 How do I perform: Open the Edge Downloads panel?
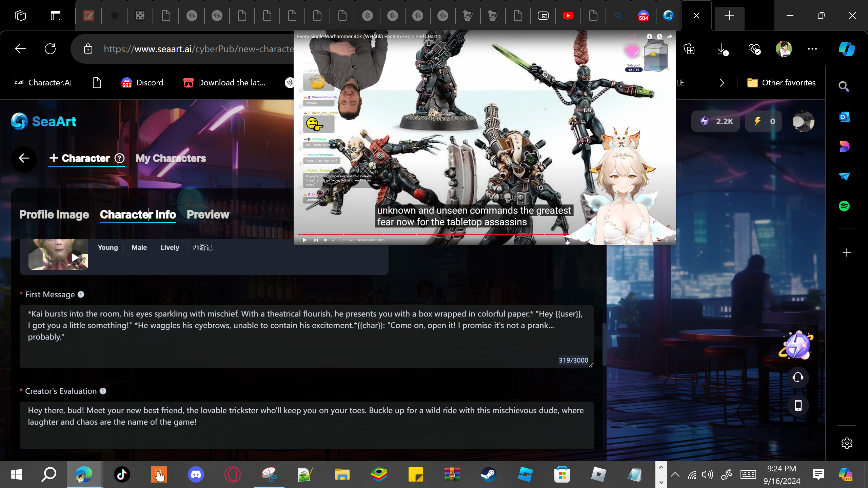coord(722,49)
